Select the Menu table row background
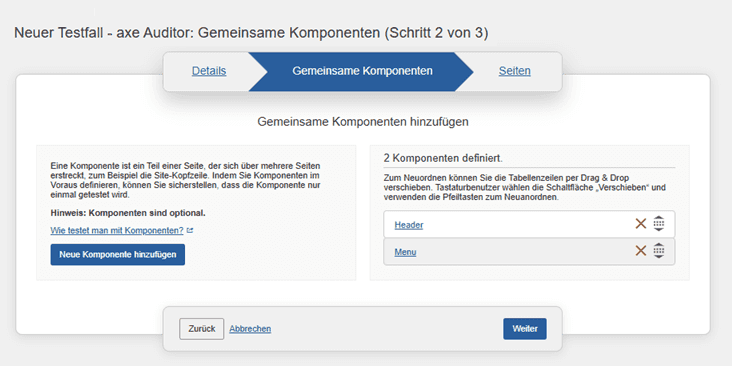This screenshot has height=366, width=732. (x=529, y=252)
